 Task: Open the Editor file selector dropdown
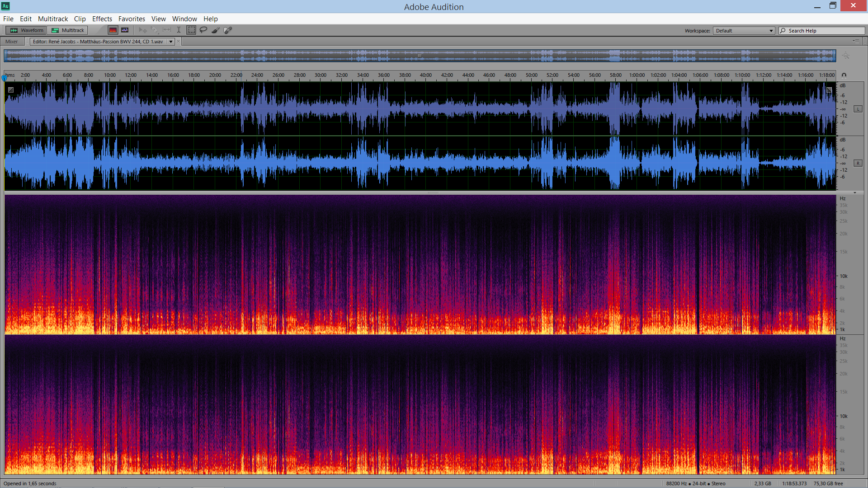click(x=171, y=42)
